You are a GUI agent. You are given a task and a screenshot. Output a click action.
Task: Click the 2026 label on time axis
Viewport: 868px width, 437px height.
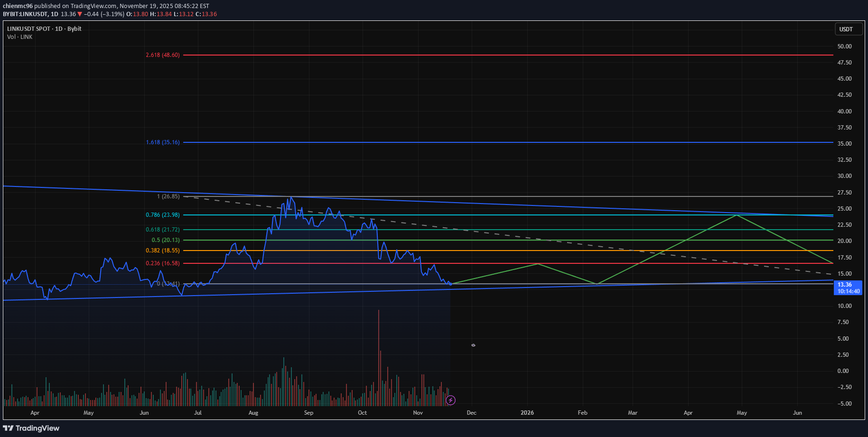[x=527, y=413]
